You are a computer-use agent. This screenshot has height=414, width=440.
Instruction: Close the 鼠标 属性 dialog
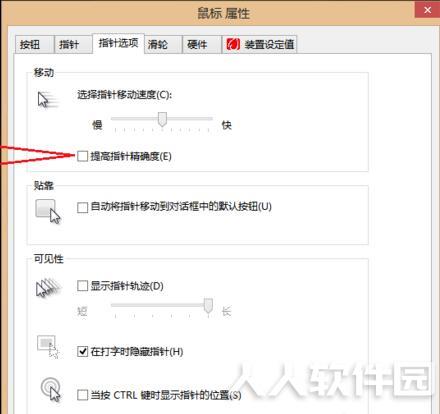coord(427,10)
